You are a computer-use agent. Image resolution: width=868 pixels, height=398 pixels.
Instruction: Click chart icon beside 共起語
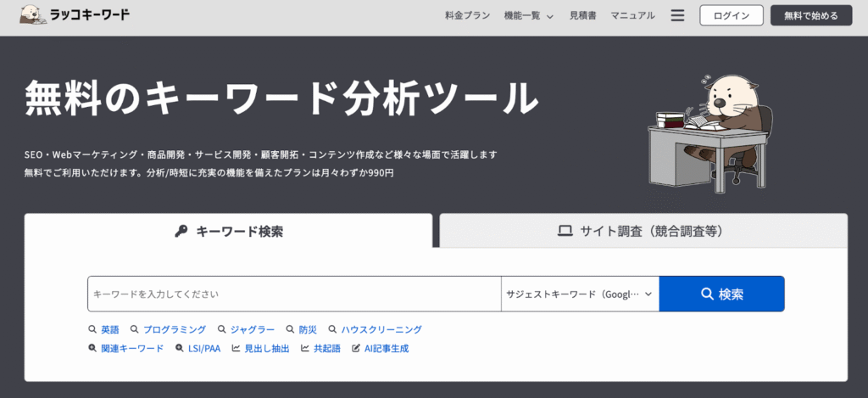click(304, 348)
